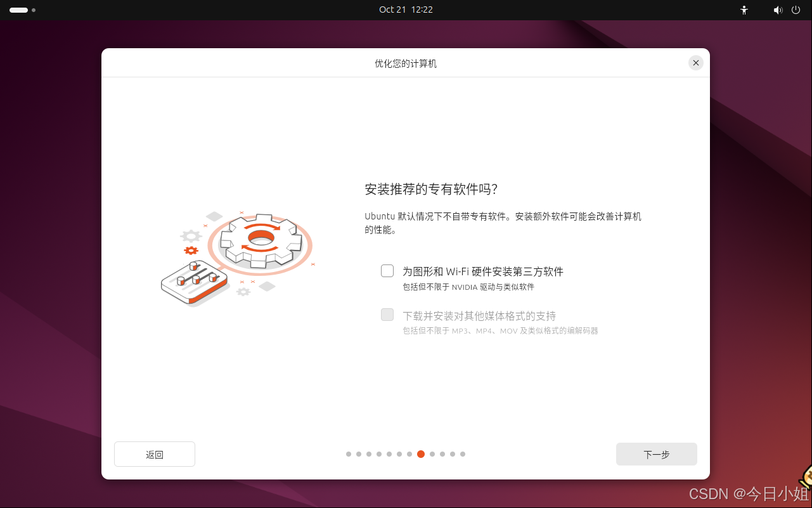Click the first step indicator dot
Screen dimensions: 812x508
[348, 454]
